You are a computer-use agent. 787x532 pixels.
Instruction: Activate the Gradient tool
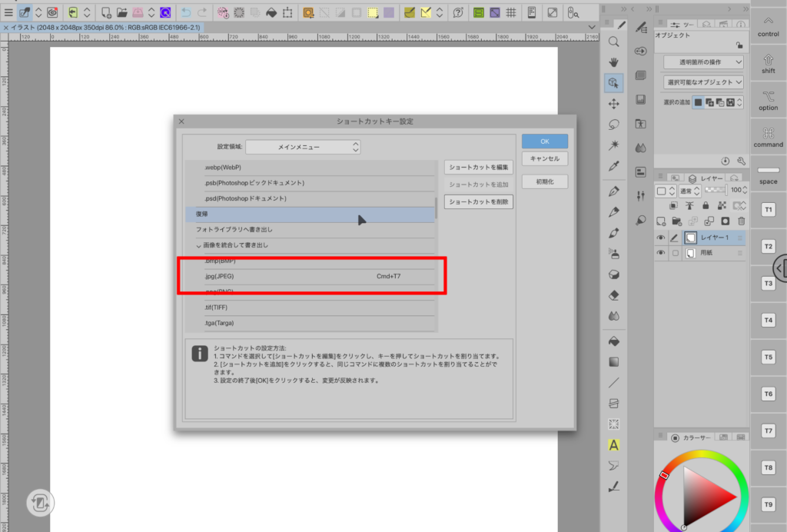click(x=614, y=361)
